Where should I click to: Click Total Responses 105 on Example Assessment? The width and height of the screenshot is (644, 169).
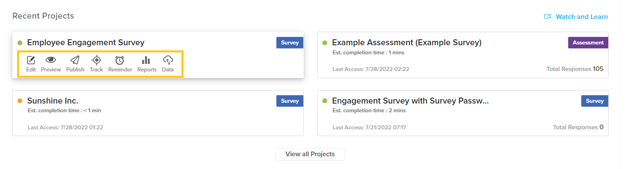click(575, 69)
